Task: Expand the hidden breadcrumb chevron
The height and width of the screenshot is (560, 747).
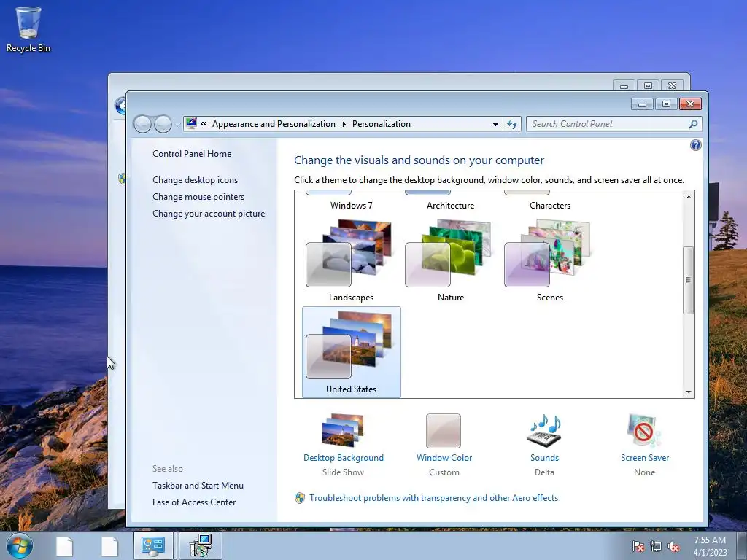Action: coord(204,124)
